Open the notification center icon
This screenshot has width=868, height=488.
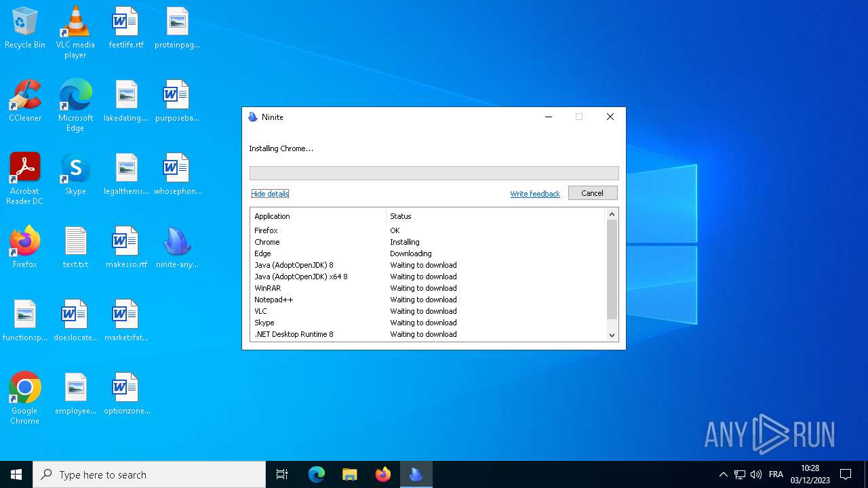846,474
